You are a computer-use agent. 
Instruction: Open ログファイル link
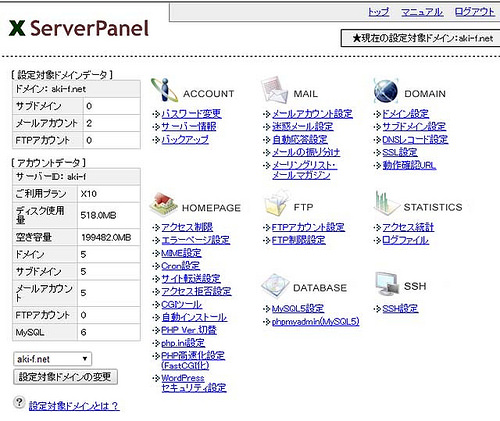(x=405, y=240)
